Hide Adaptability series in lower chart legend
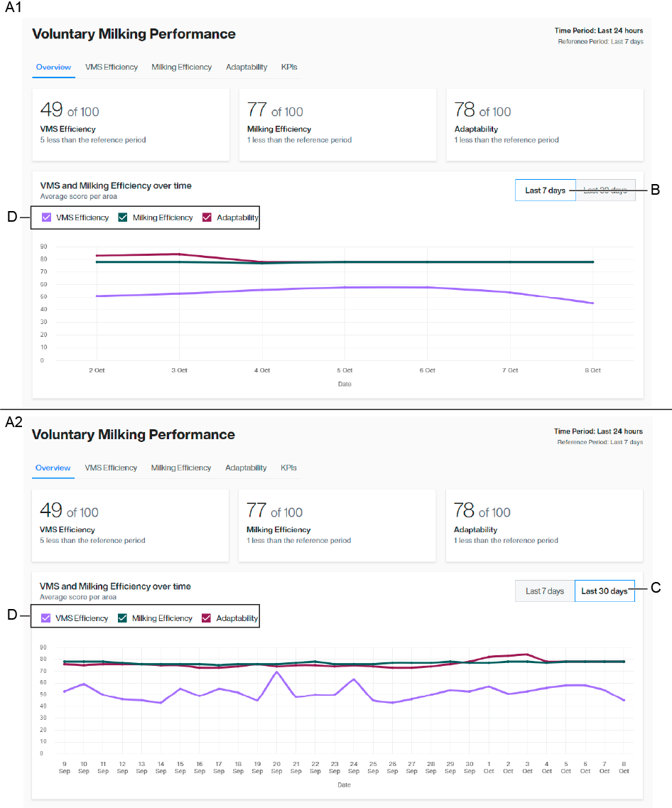Screen dimensions: 672x808 207,618
